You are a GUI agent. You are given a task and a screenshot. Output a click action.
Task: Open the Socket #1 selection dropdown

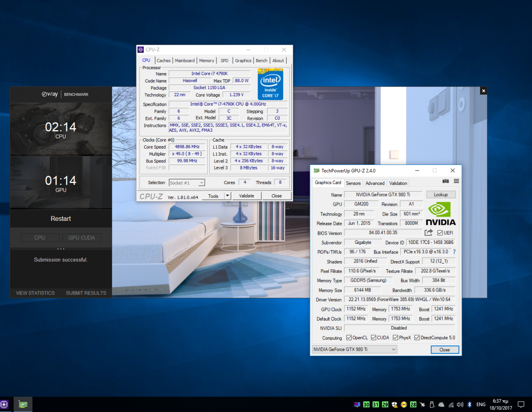[187, 183]
